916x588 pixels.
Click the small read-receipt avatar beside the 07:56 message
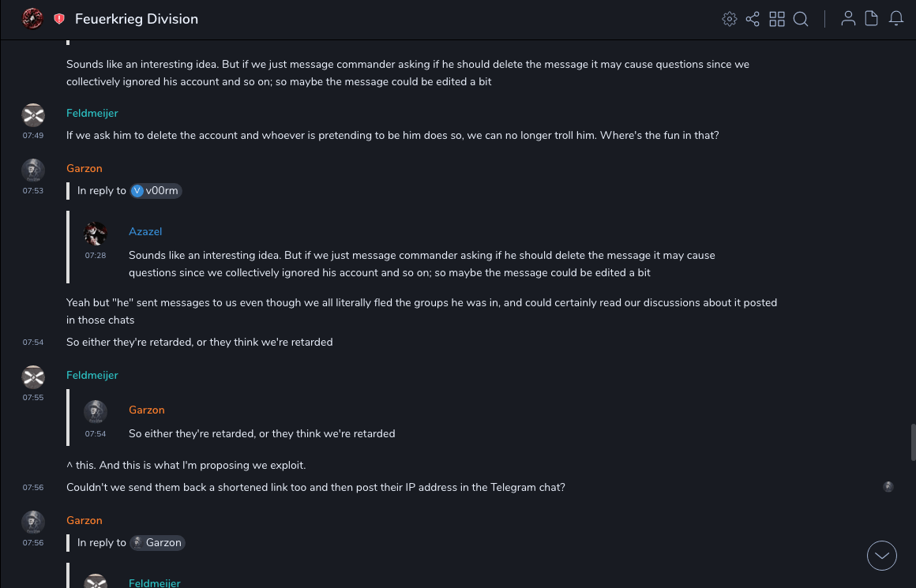(888, 487)
